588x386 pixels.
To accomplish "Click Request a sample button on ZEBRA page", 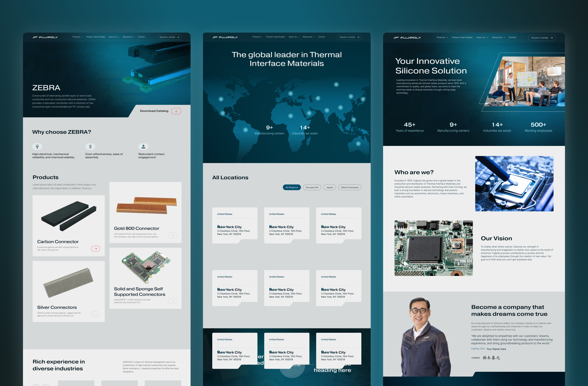I will click(169, 37).
